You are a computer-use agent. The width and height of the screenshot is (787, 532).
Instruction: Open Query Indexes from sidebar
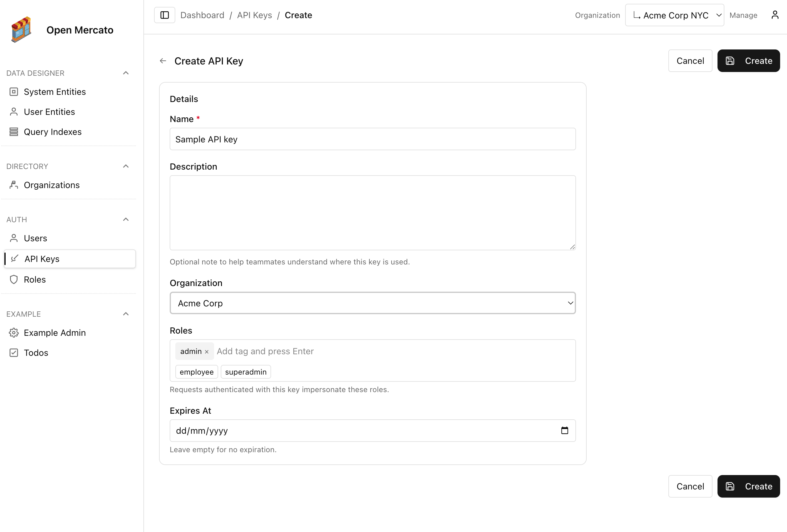[x=53, y=132]
